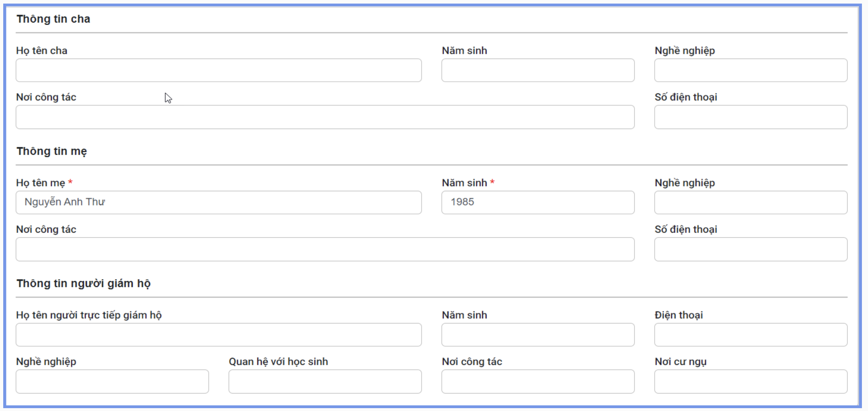Select the mother's Số điện thoại field
868x411 pixels.
pos(751,249)
